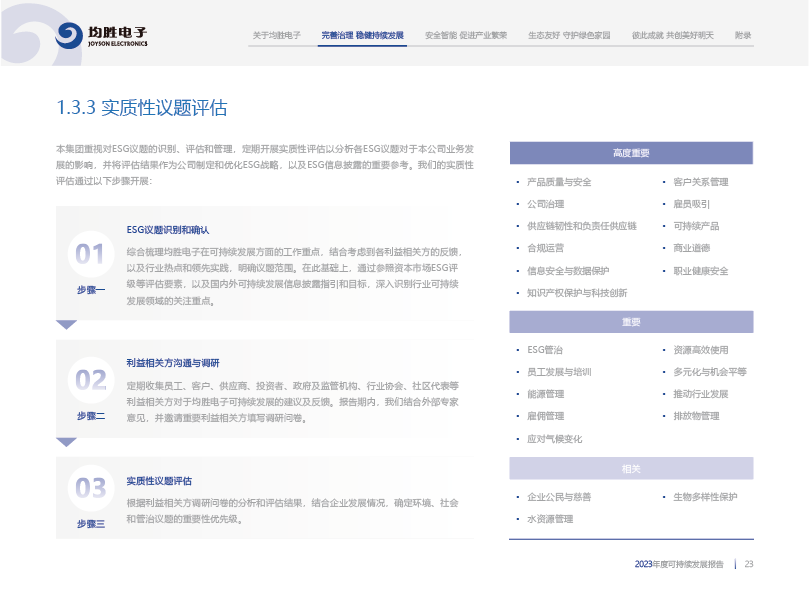Click the 产品质量与安全 topic item
809x596 pixels.
coord(559,182)
